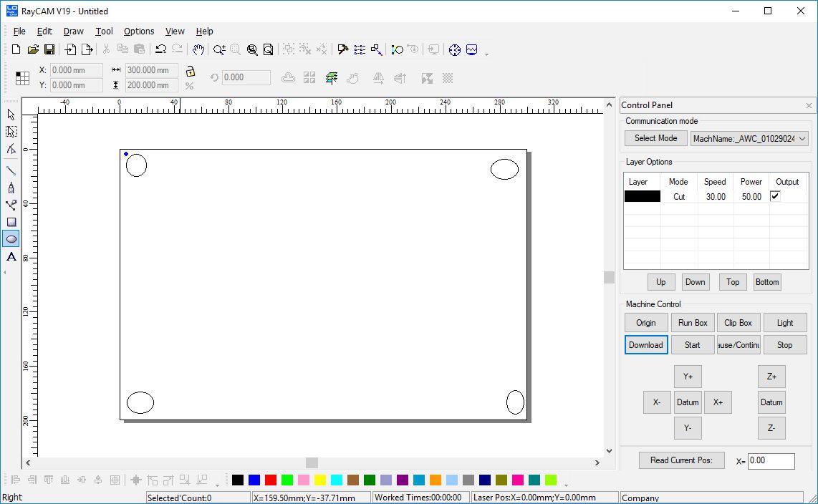The width and height of the screenshot is (818, 504).
Task: Select the Rectangle drawing tool
Action: click(x=11, y=222)
